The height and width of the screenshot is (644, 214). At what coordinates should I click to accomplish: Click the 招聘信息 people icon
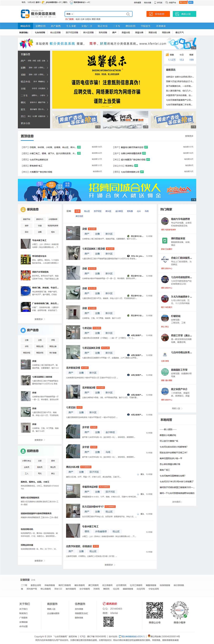[x=23, y=451]
